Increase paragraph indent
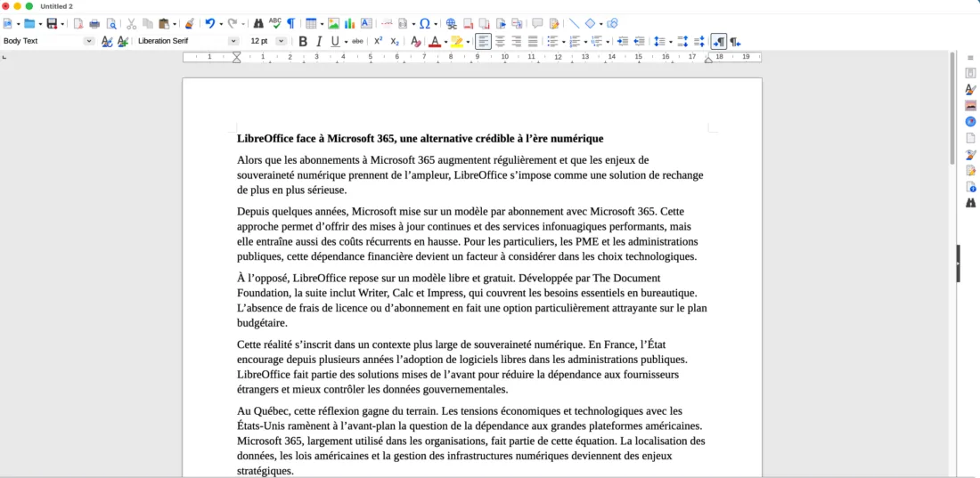Screen dimensions: 980x478 point(623,41)
